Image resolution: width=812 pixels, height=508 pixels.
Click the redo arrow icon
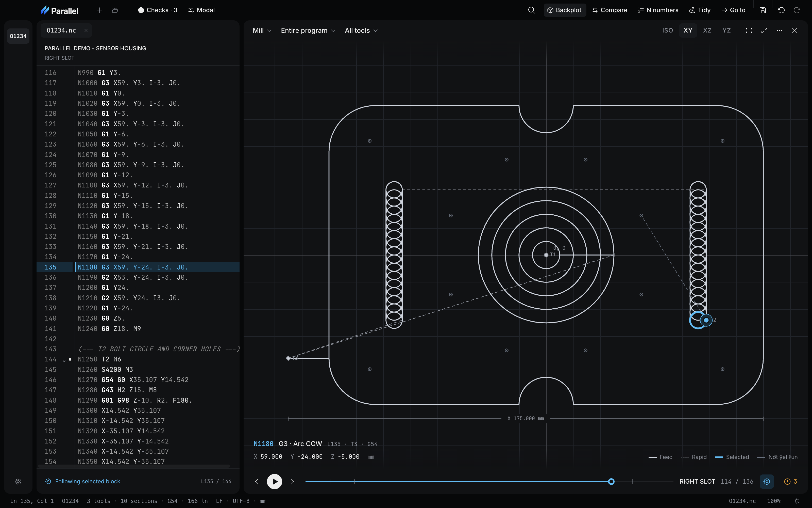coord(797,10)
